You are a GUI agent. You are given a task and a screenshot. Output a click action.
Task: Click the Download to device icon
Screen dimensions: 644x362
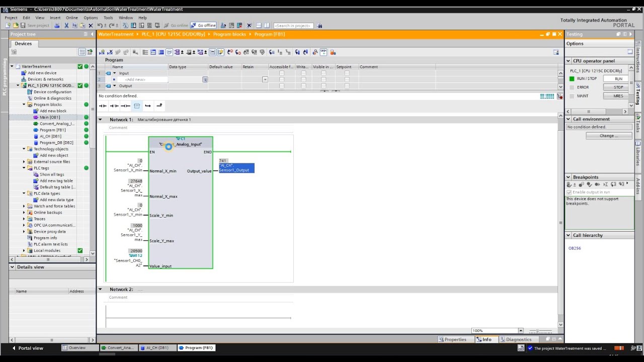(x=133, y=25)
